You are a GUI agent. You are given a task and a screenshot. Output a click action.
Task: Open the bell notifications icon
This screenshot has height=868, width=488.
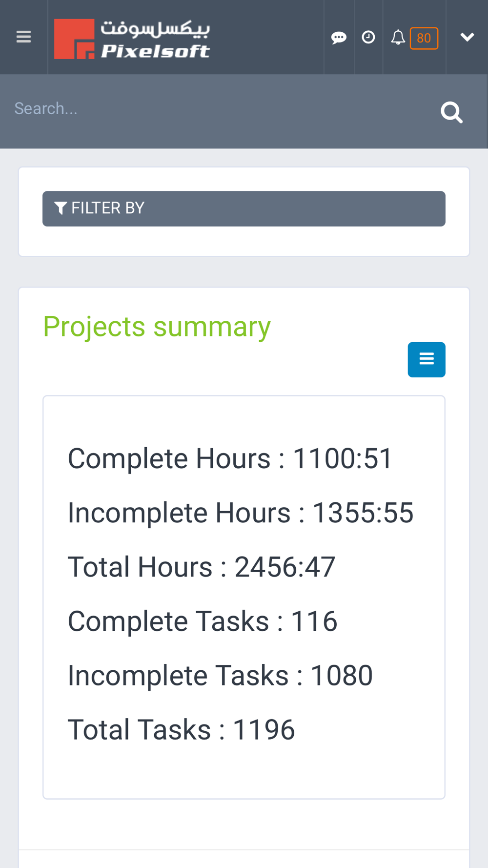(398, 38)
